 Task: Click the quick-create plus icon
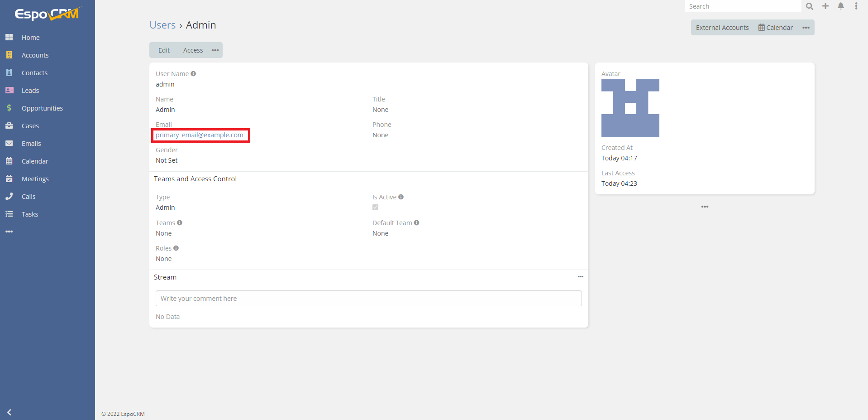[825, 6]
